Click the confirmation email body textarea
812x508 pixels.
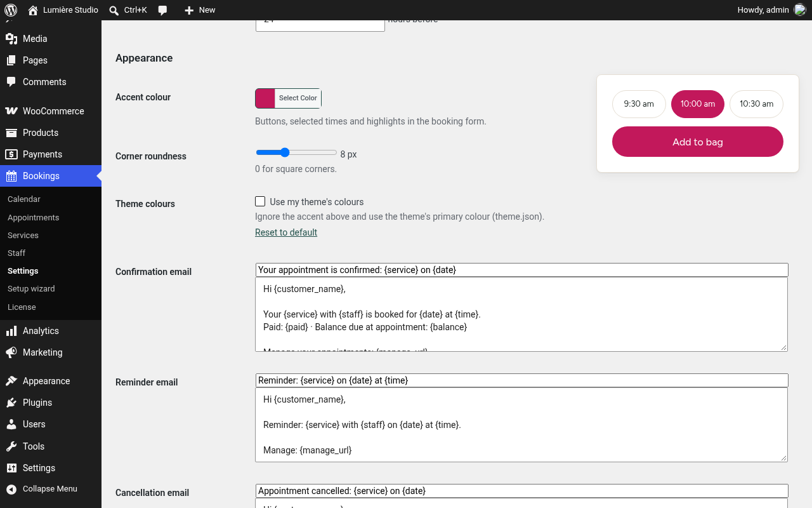click(x=521, y=314)
